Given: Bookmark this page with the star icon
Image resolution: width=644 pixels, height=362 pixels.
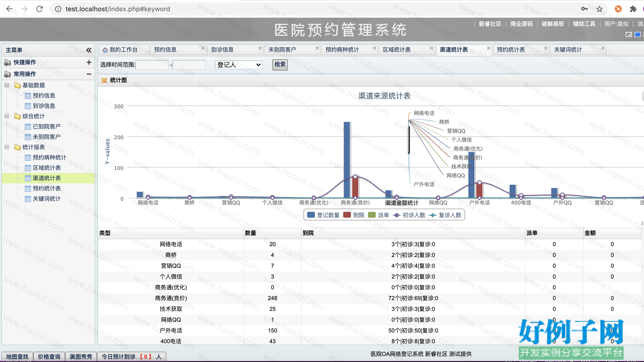Looking at the screenshot, I should 599,9.
